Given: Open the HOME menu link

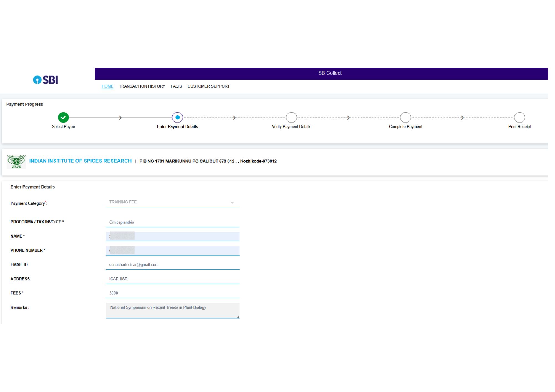Looking at the screenshot, I should 107,86.
